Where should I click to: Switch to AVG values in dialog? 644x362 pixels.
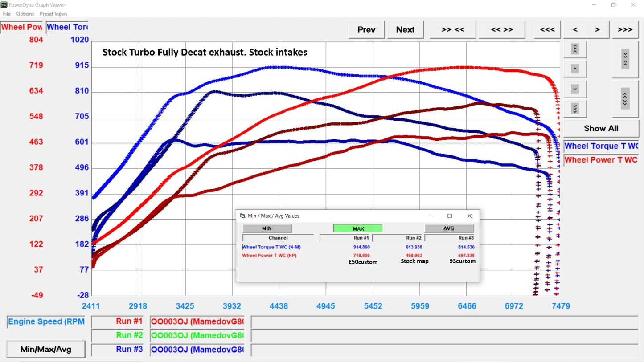(x=449, y=228)
